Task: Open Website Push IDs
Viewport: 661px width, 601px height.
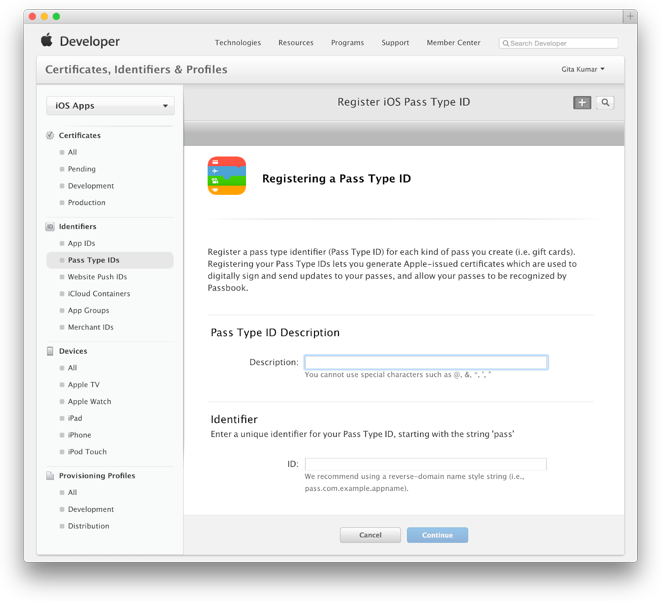Action: [97, 277]
